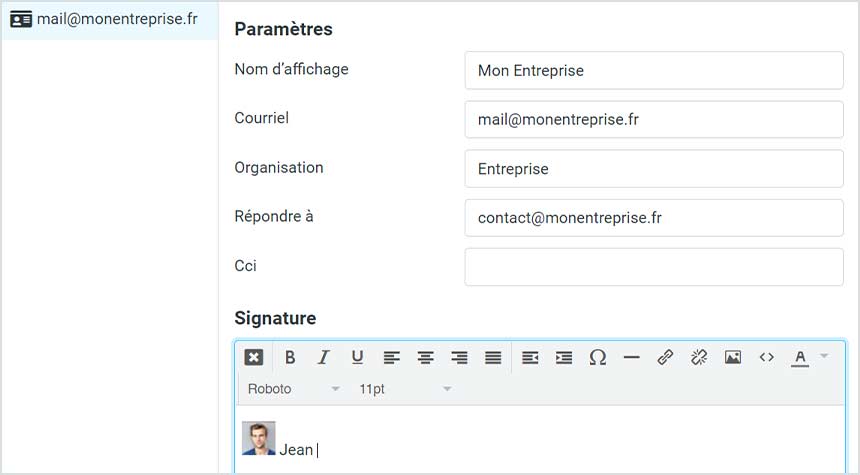Expand the text color dropdown arrow
The width and height of the screenshot is (860, 475).
[x=824, y=357]
